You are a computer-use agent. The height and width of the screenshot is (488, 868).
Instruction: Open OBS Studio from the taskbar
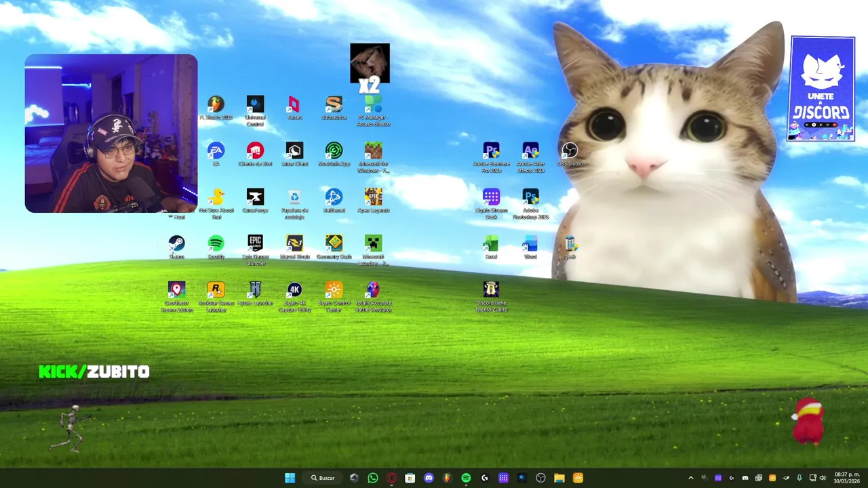point(540,478)
